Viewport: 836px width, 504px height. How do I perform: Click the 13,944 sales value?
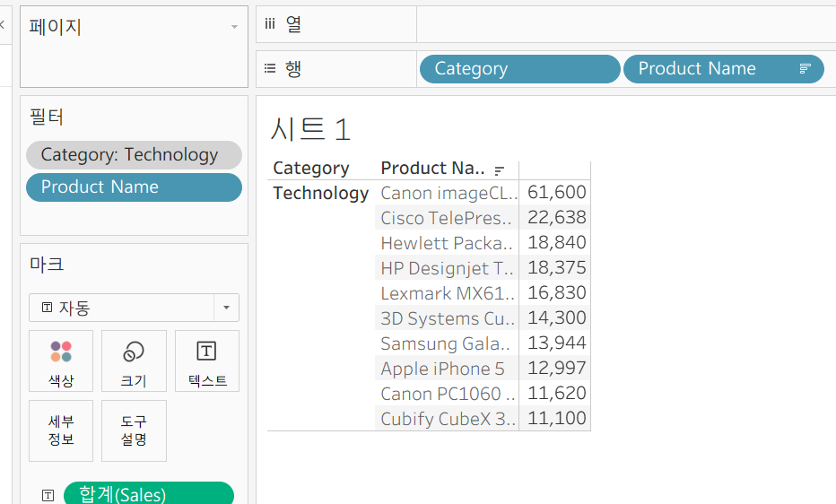pos(557,342)
